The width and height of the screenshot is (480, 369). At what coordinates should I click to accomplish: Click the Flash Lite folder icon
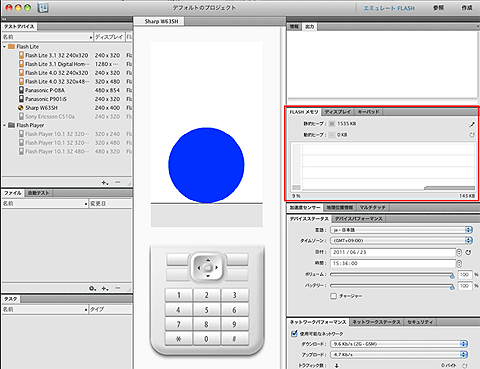(11, 47)
